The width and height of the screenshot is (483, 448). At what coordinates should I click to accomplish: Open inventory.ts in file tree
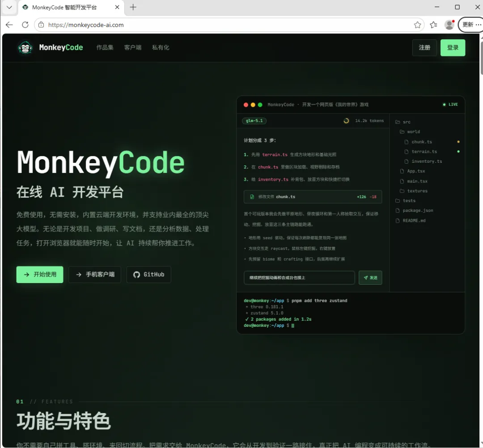[423, 161]
